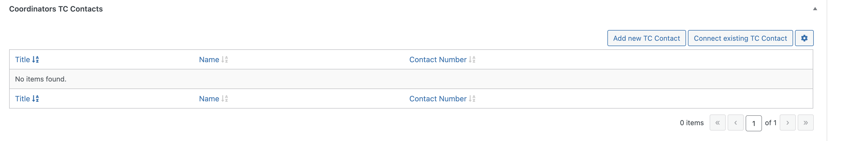This screenshot has width=868, height=141.
Task: Click the top Contact Number column label
Action: [438, 60]
